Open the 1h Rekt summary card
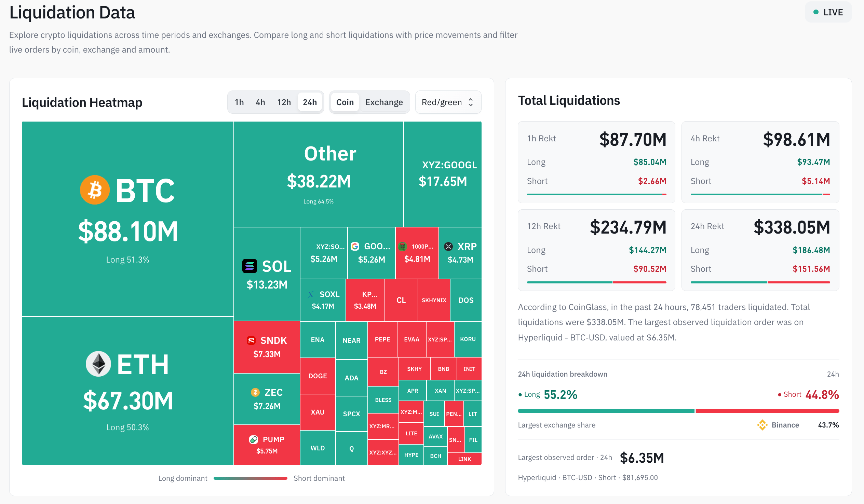Viewport: 864px width, 504px height. tap(597, 162)
